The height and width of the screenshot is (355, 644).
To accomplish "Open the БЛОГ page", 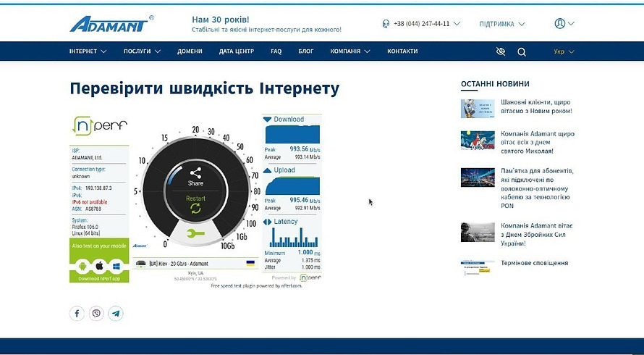I will point(306,51).
